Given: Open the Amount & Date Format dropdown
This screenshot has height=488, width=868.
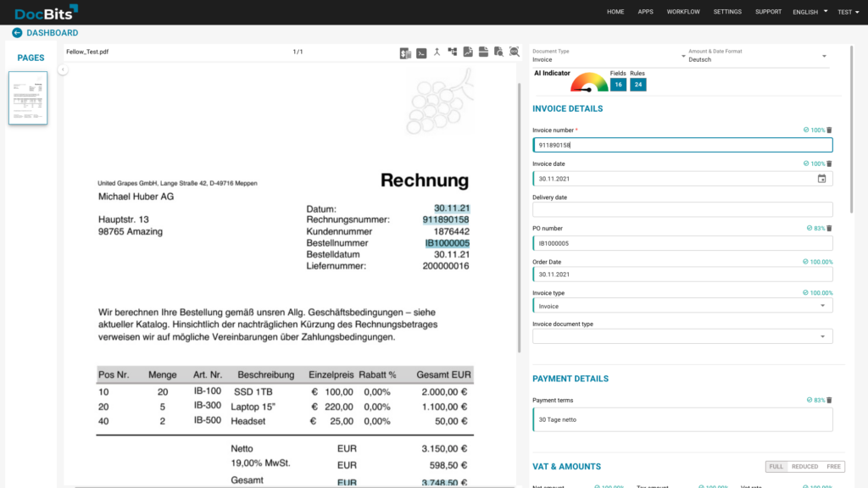Looking at the screenshot, I should pos(824,58).
